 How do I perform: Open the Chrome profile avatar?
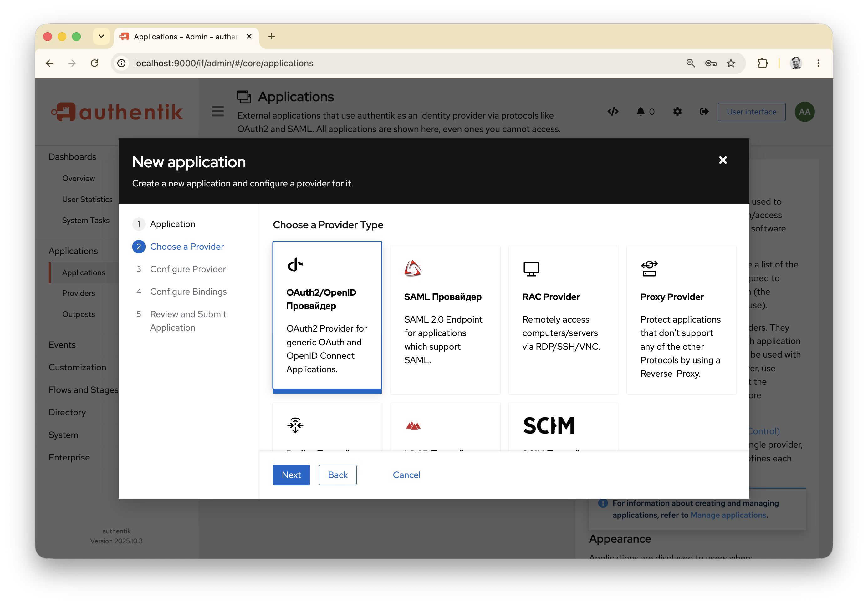(x=796, y=63)
